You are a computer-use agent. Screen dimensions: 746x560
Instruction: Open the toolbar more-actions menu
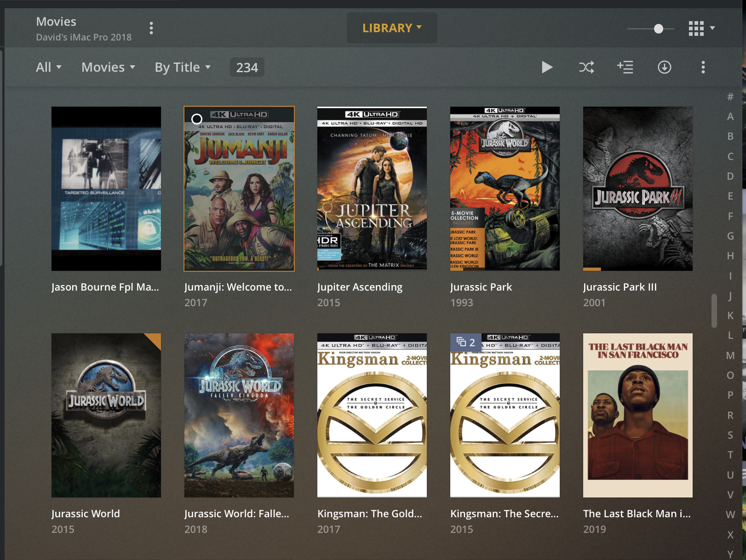click(703, 67)
